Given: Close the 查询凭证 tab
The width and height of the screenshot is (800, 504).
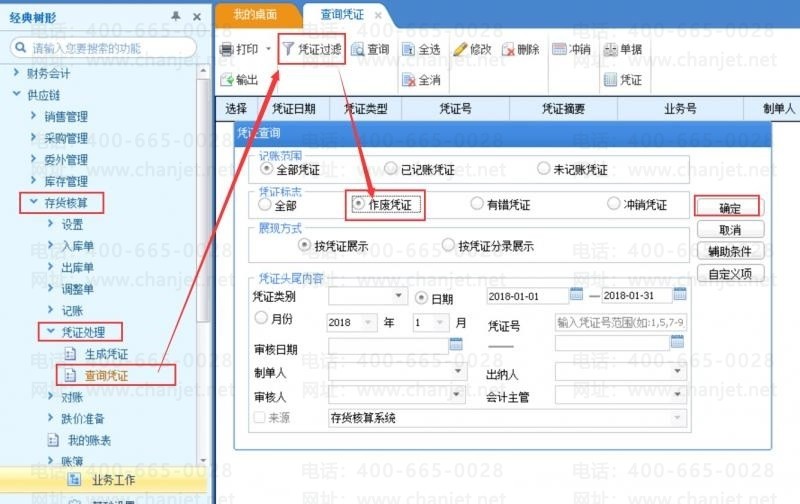Looking at the screenshot, I should pyautogui.click(x=378, y=15).
